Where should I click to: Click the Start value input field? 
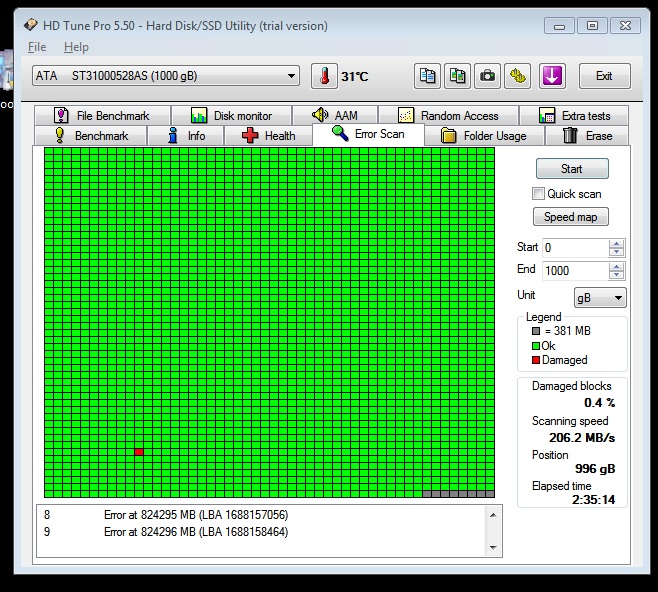(x=575, y=248)
